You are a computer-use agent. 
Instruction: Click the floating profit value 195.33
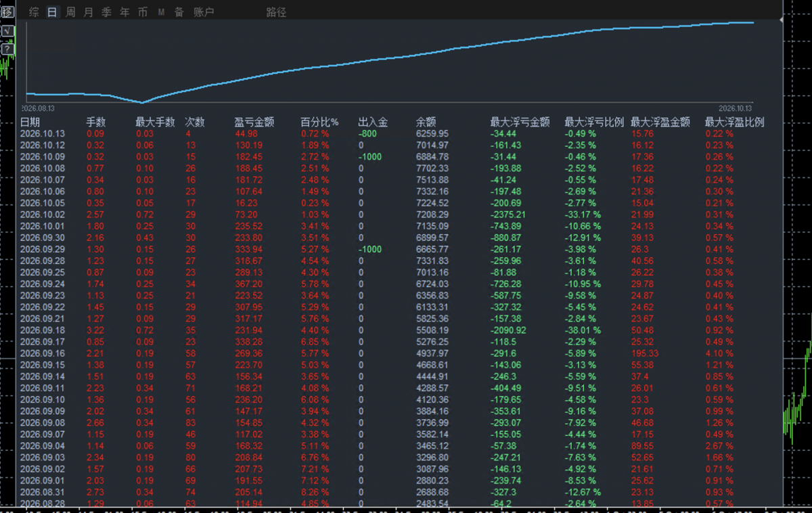[645, 353]
